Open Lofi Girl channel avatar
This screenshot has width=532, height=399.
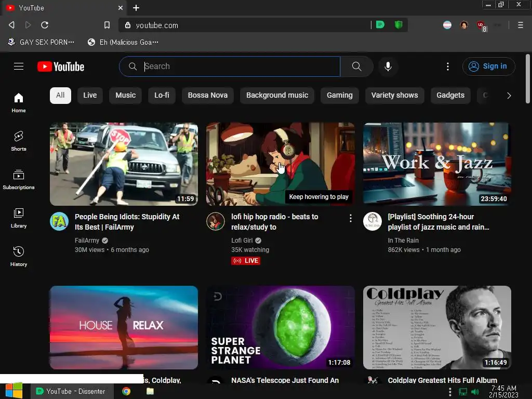pyautogui.click(x=216, y=221)
